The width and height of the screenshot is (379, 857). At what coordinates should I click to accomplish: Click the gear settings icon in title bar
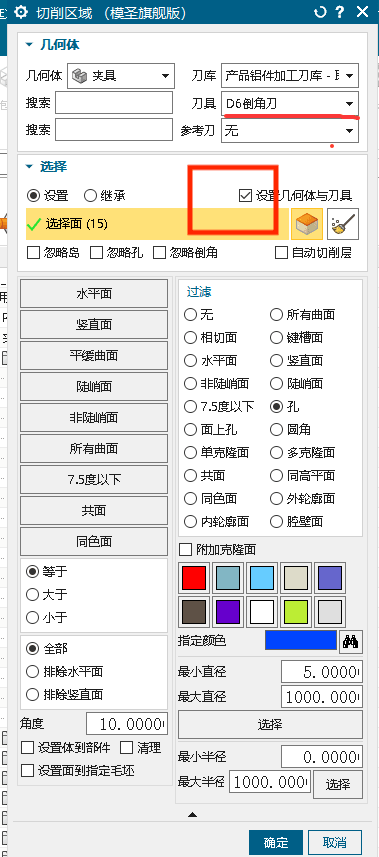20,12
